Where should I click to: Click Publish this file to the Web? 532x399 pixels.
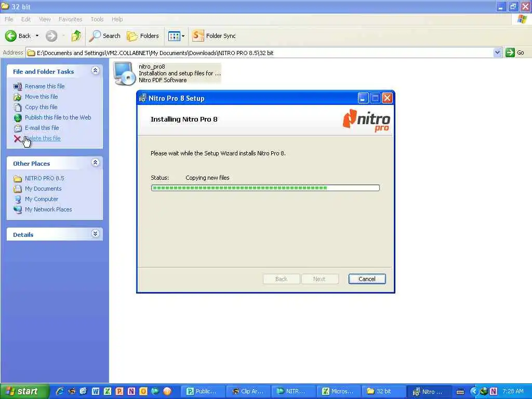[58, 117]
